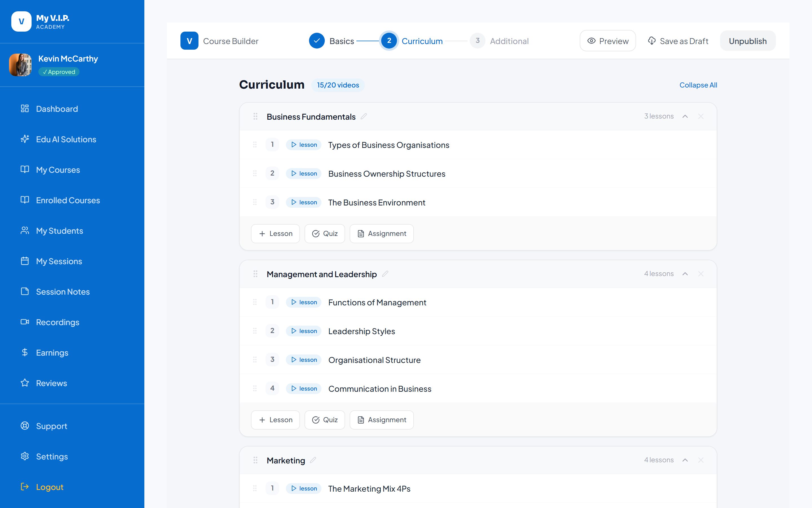
Task: Click the lesson tag for Business Ownership Structures
Action: pyautogui.click(x=304, y=173)
